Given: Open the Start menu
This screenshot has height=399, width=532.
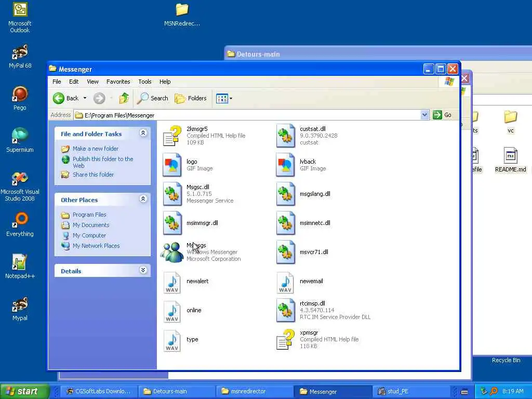Looking at the screenshot, I should [x=24, y=392].
